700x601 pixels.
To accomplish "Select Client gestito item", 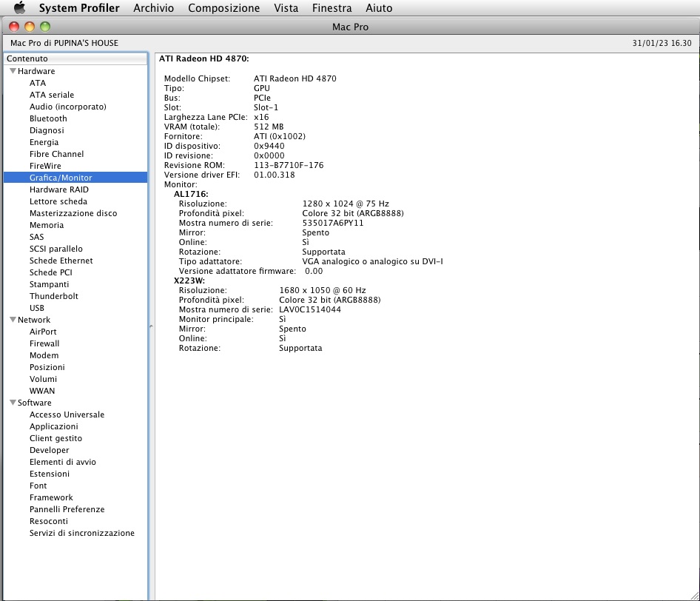I will pos(55,438).
